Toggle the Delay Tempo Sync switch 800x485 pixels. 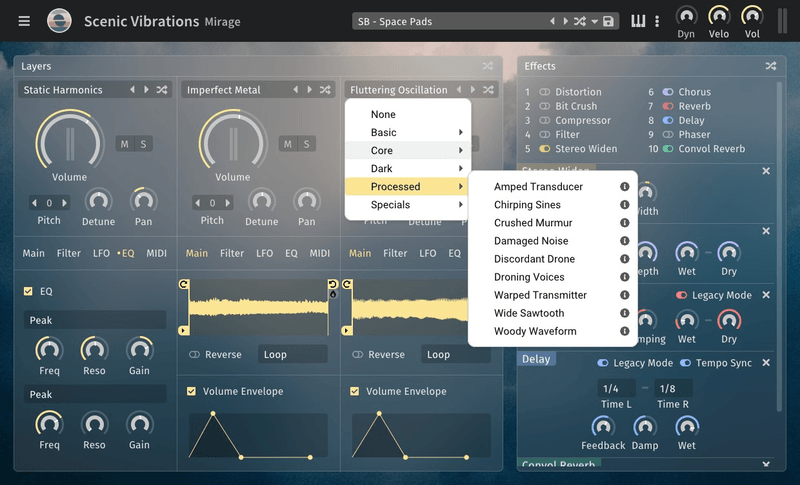point(686,363)
